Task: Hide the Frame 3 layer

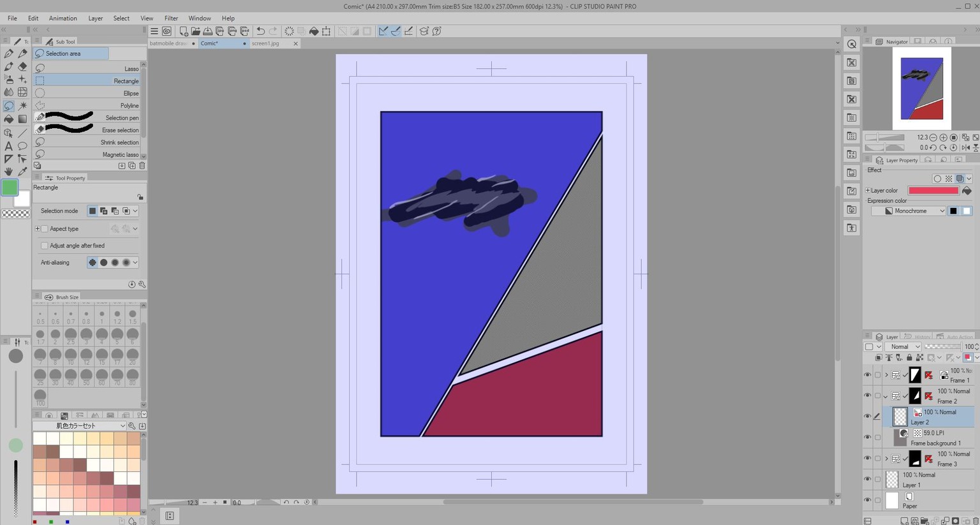Action: (867, 458)
